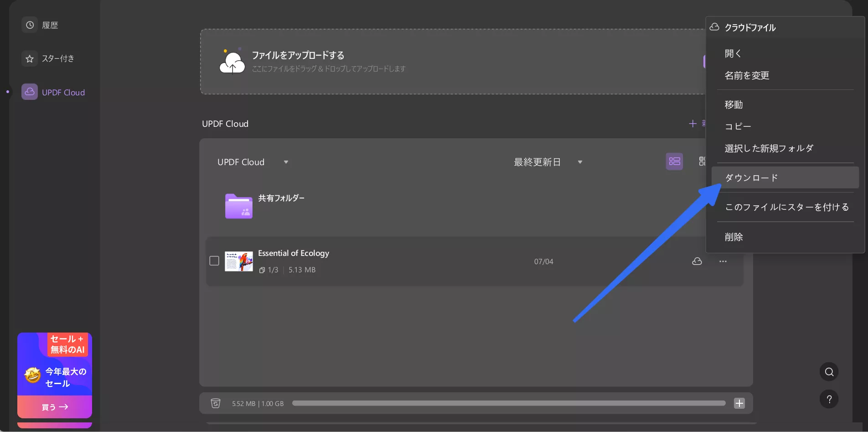This screenshot has height=432, width=868.
Task: Open the three-dot menu for Essential of Ecology
Action: pos(723,261)
